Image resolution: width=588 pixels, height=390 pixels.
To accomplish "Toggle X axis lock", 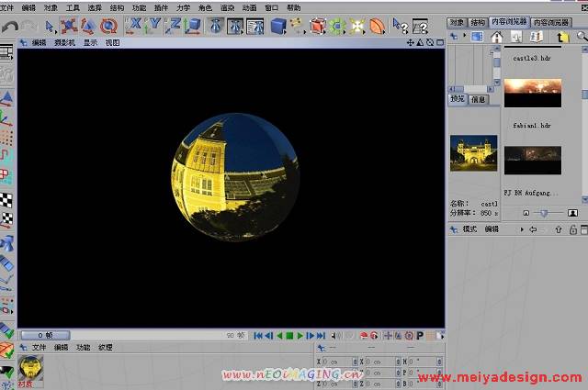I will click(x=134, y=26).
